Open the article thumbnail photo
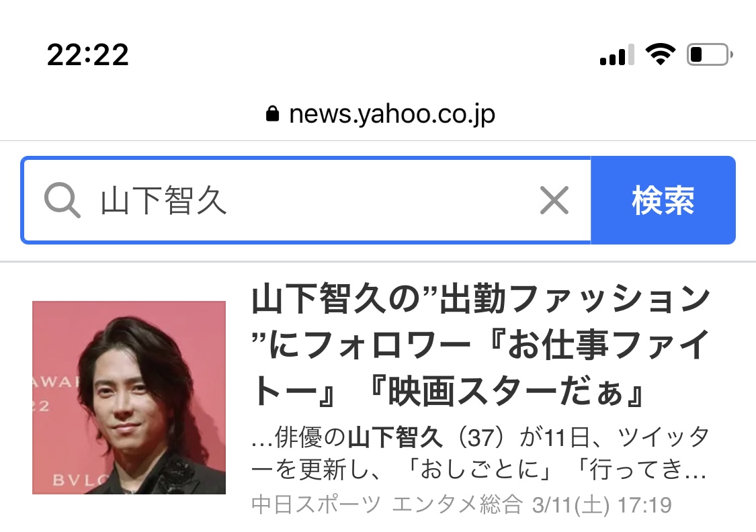Viewport: 756px width, 532px height. [129, 398]
